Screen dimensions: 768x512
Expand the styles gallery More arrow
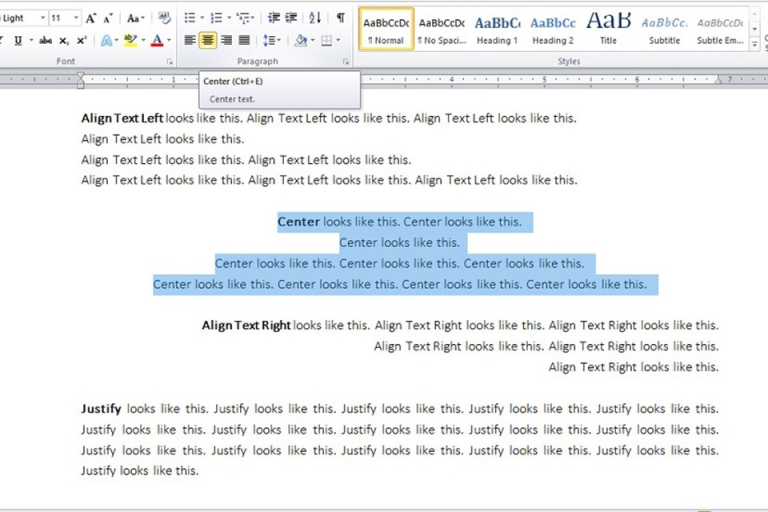tap(755, 44)
